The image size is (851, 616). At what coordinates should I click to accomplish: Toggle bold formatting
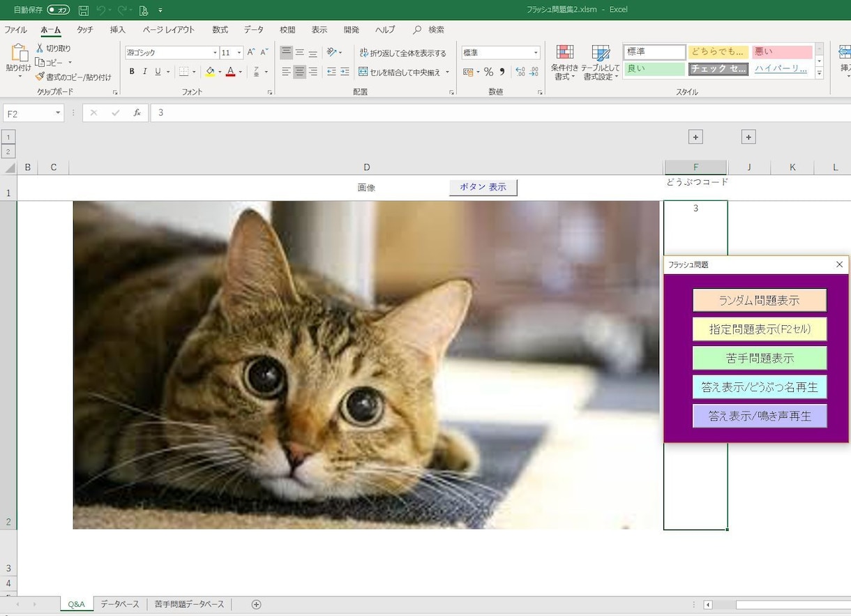click(132, 71)
